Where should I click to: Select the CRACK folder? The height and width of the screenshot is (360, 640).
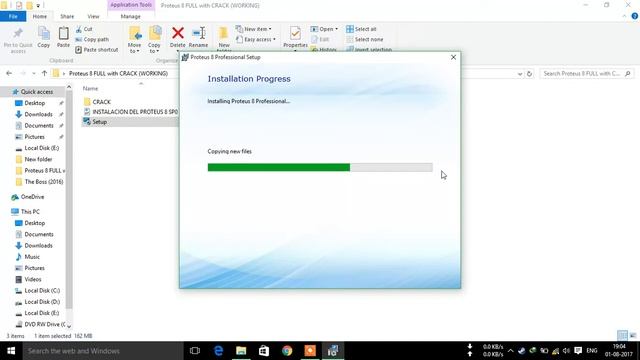[101, 102]
